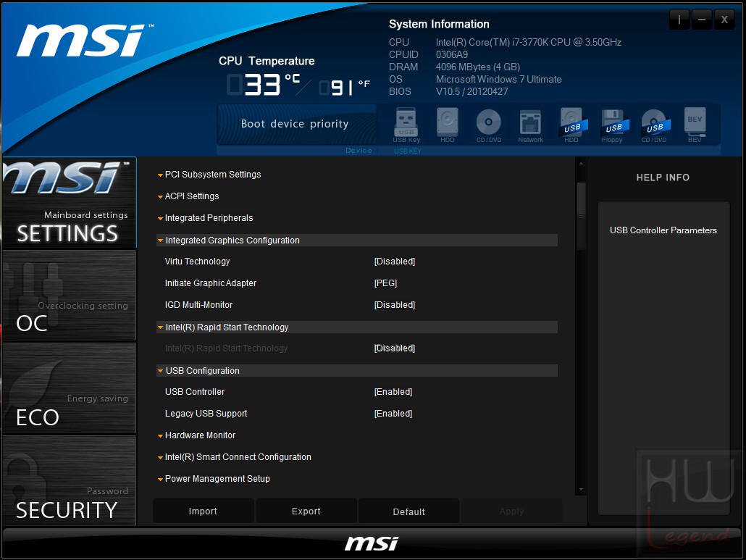
Task: Close the MSI utility window
Action: (x=724, y=20)
